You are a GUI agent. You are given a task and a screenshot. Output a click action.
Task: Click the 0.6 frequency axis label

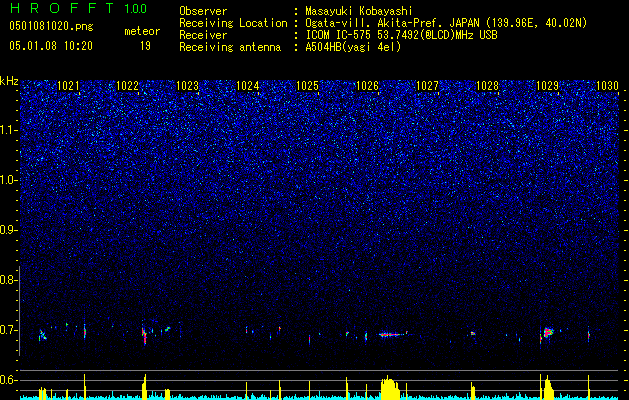[x=9, y=380]
